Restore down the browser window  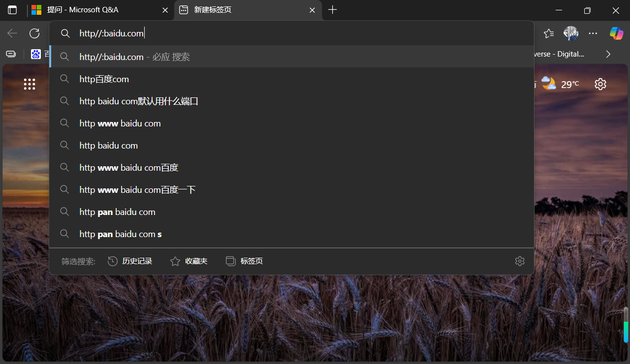(587, 10)
